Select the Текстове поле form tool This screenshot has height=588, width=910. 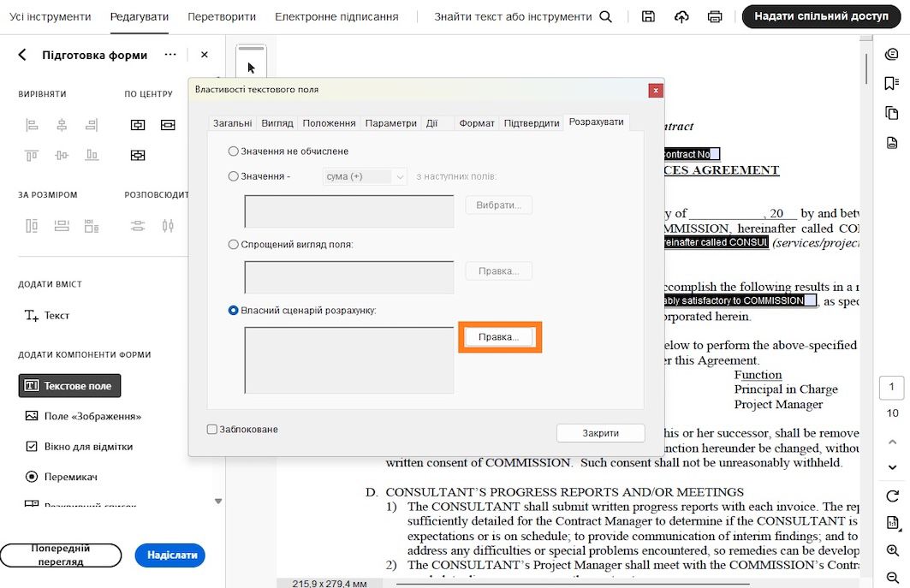[68, 385]
